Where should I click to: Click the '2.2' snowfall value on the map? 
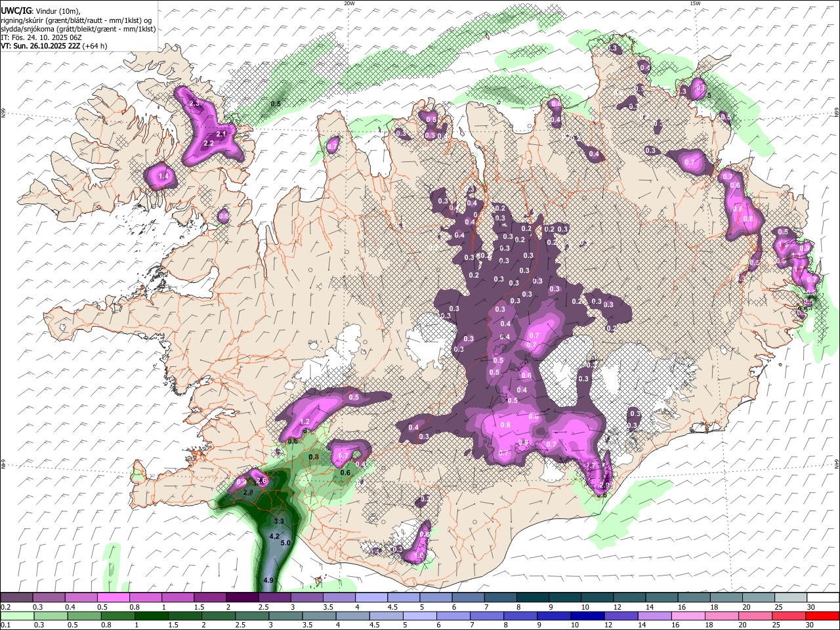(209, 143)
